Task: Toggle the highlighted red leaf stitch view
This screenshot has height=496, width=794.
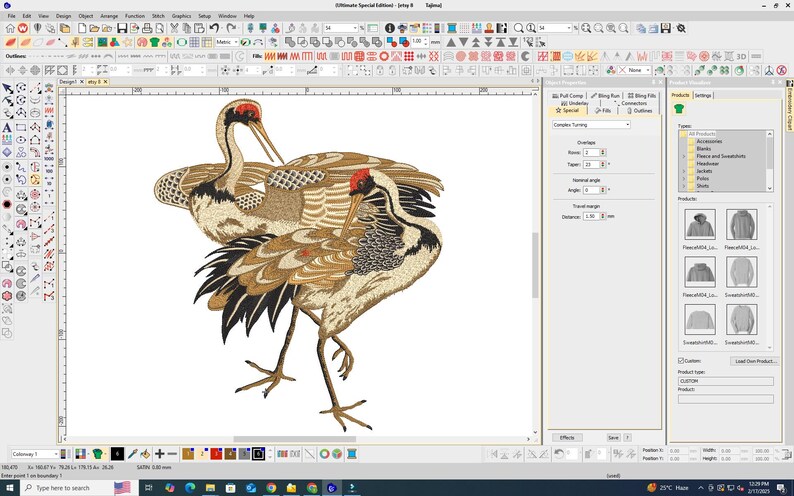Action: [x=11, y=42]
